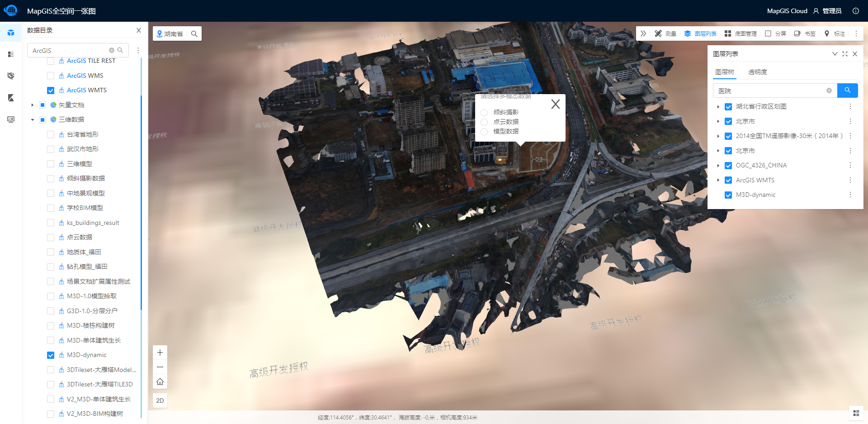Reset view with the home button

(160, 381)
